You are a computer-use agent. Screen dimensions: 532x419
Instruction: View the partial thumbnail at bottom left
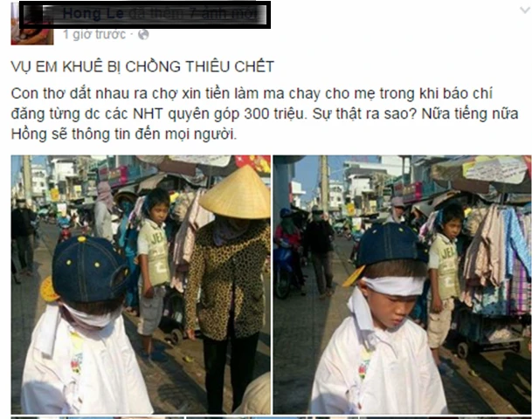click(x=98, y=417)
